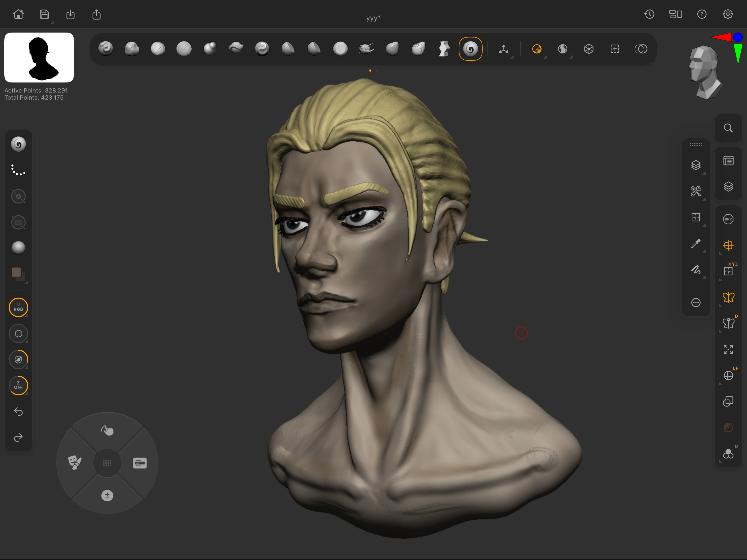Click the overlapping dotted circles icon

(x=641, y=49)
